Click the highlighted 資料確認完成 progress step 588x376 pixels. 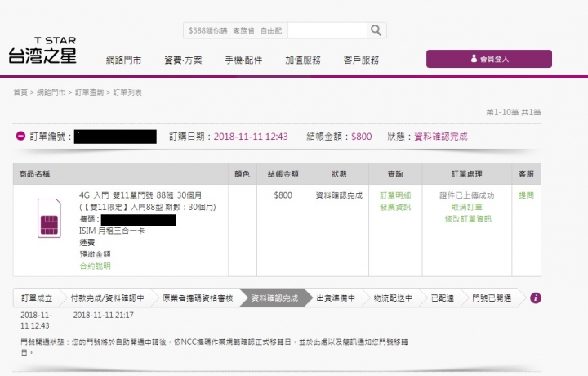pyautogui.click(x=274, y=298)
